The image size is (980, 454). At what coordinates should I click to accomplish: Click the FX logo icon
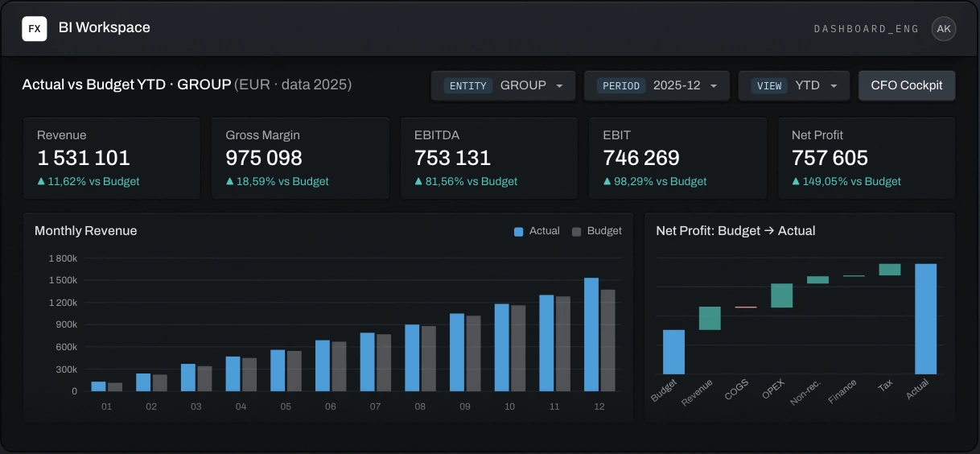click(x=35, y=28)
